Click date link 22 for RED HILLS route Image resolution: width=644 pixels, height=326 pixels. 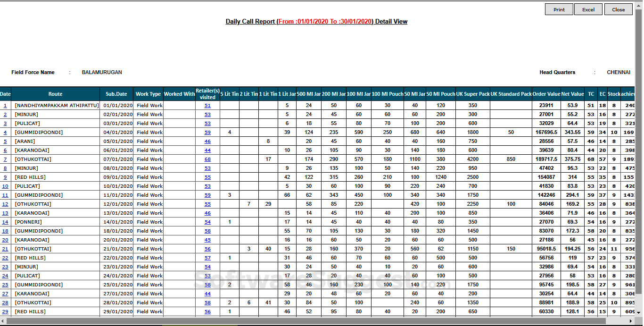coord(5,258)
